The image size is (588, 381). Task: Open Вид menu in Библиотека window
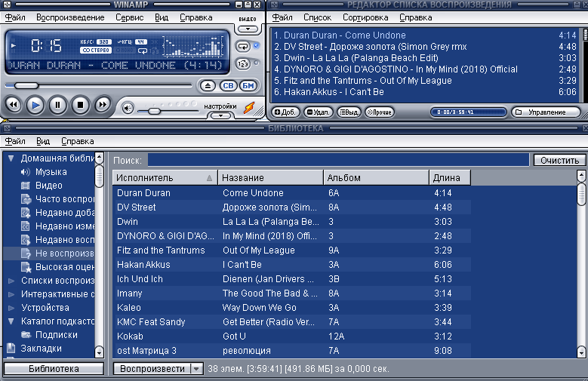pos(43,141)
